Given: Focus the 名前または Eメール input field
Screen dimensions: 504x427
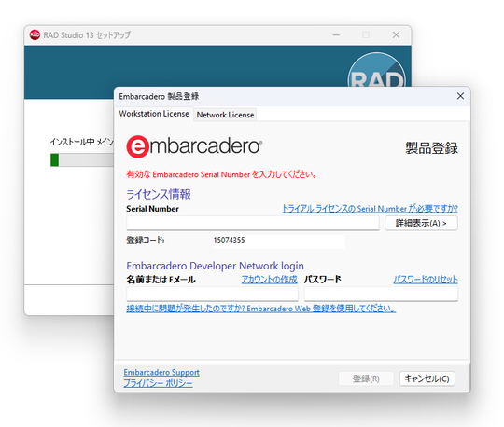Looking at the screenshot, I should tap(212, 294).
